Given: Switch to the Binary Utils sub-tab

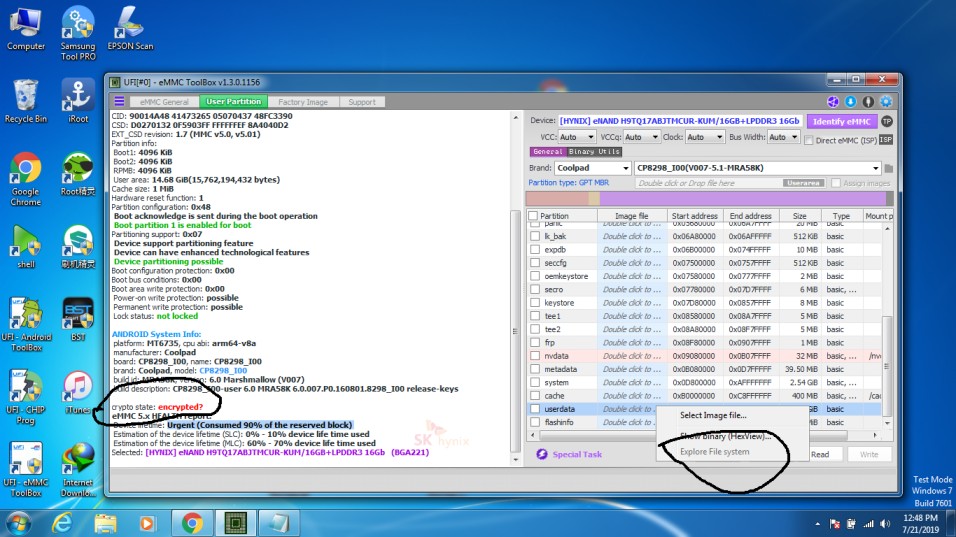Looking at the screenshot, I should click(594, 152).
